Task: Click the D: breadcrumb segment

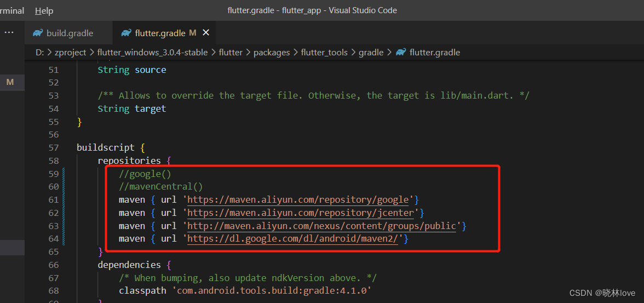Action: pyautogui.click(x=40, y=52)
